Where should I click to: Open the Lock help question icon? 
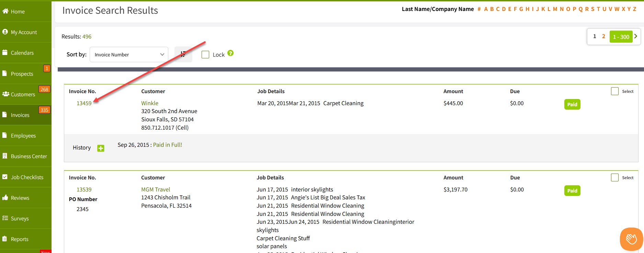(x=230, y=53)
